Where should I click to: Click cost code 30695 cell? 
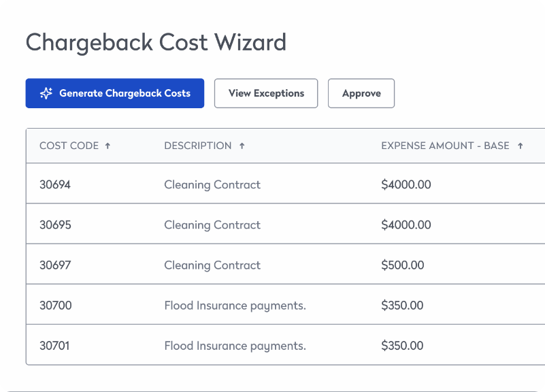[x=55, y=225]
